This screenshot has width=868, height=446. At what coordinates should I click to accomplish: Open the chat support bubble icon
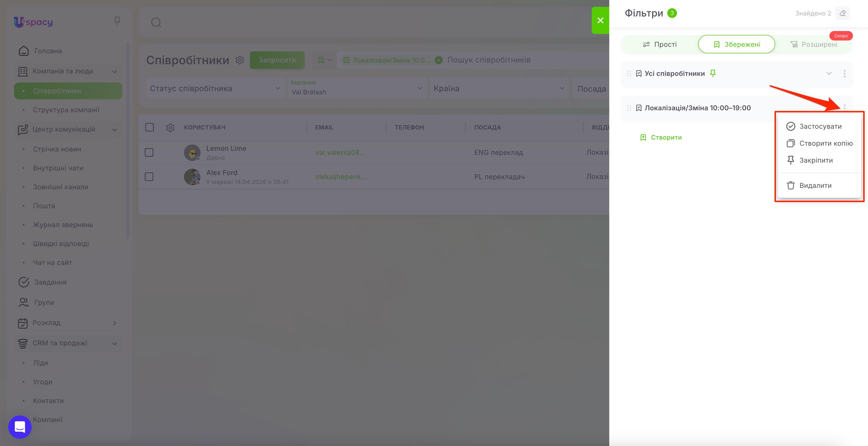(x=20, y=427)
